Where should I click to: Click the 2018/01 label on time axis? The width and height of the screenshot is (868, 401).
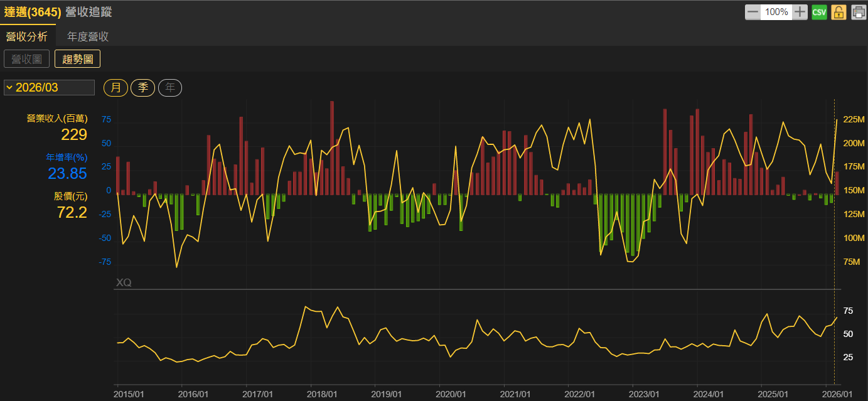tap(322, 394)
